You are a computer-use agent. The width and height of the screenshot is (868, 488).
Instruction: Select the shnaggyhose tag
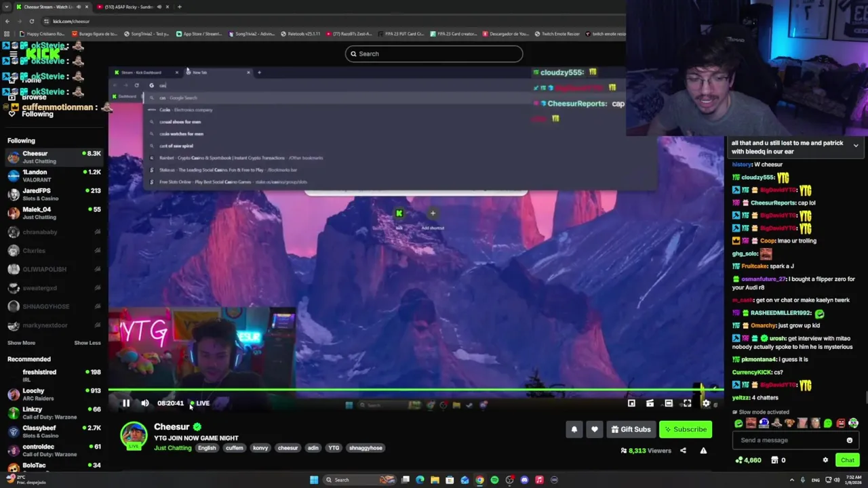(x=366, y=448)
